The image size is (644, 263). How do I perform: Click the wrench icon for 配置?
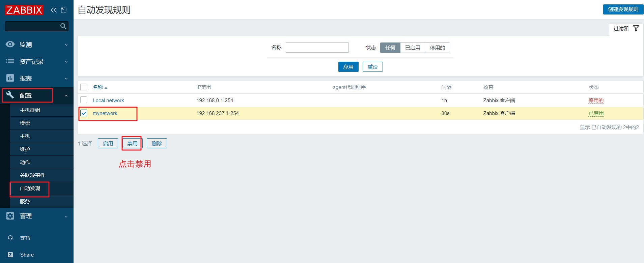pyautogui.click(x=10, y=95)
